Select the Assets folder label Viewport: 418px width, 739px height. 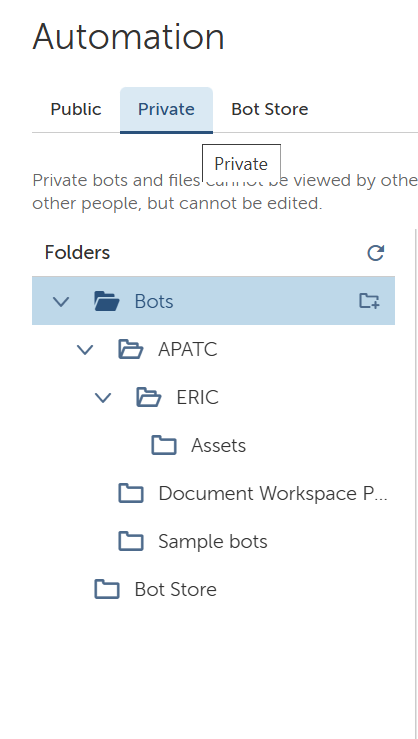tap(218, 445)
